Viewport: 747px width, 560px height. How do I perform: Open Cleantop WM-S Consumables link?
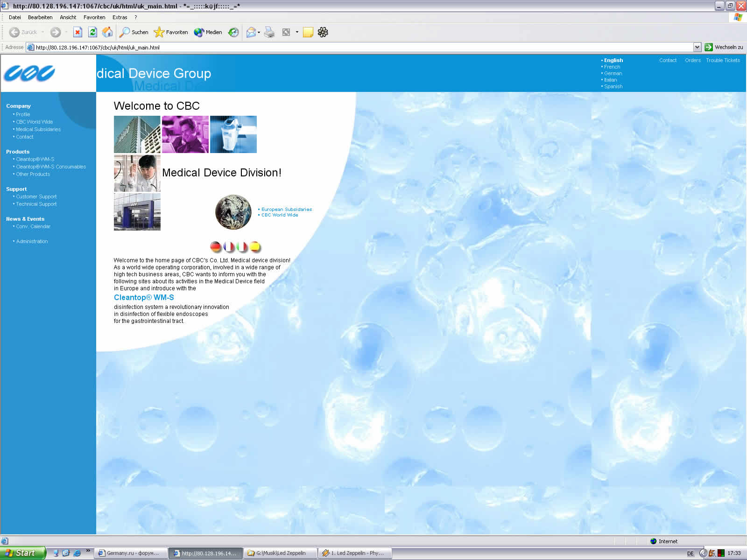click(x=51, y=167)
